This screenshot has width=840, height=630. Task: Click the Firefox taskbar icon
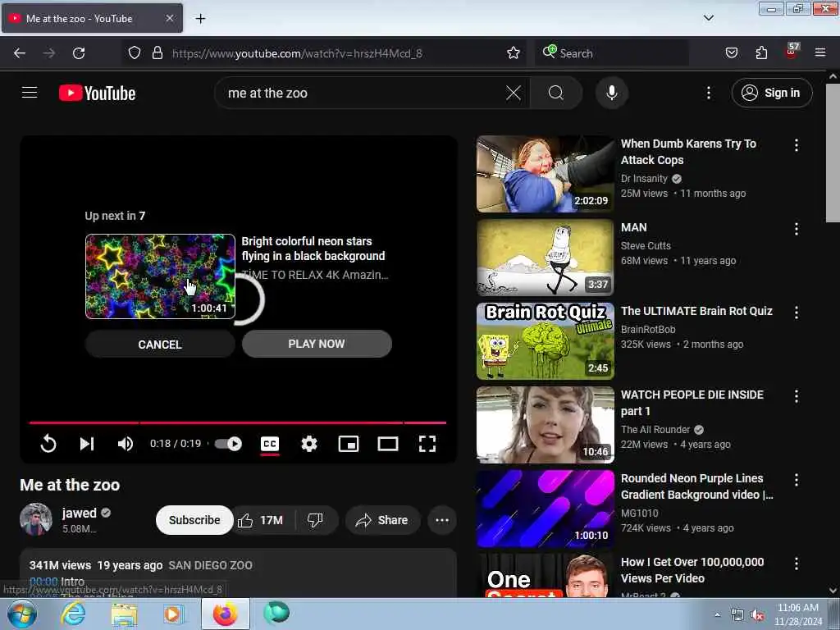226,614
